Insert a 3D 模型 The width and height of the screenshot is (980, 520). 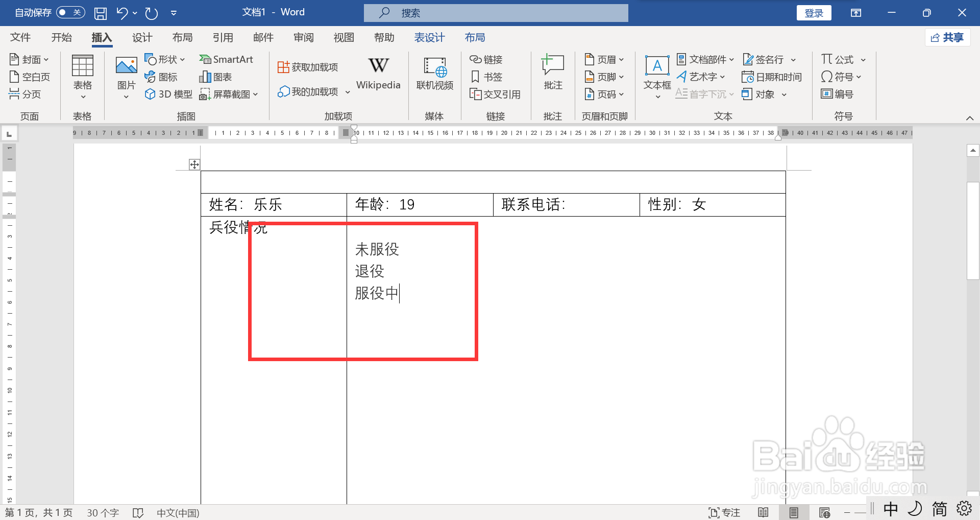click(168, 94)
